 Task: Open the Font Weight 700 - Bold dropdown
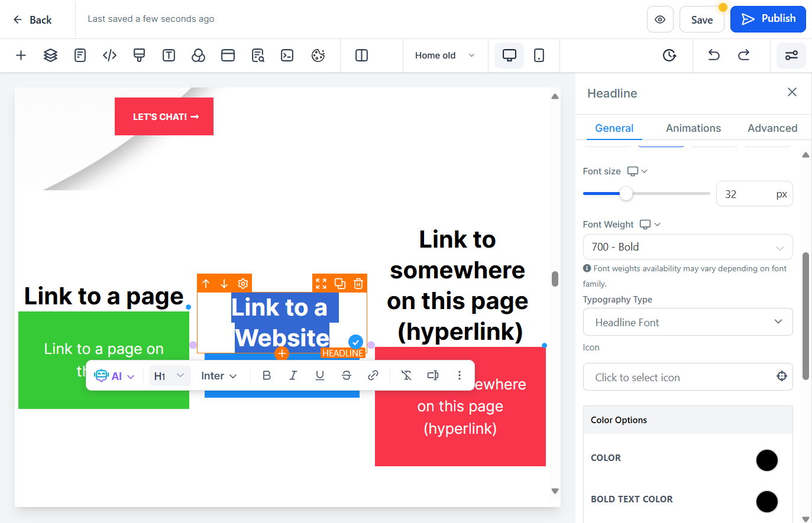click(688, 247)
